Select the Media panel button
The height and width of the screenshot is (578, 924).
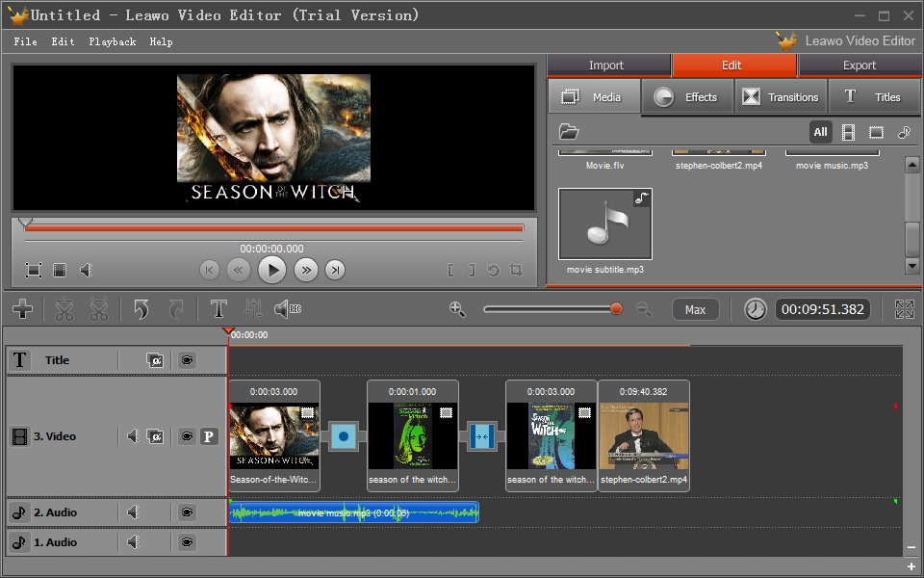594,96
